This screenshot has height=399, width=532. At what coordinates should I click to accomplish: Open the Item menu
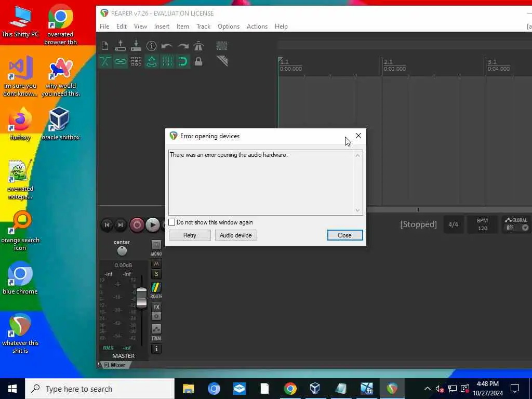click(x=182, y=26)
